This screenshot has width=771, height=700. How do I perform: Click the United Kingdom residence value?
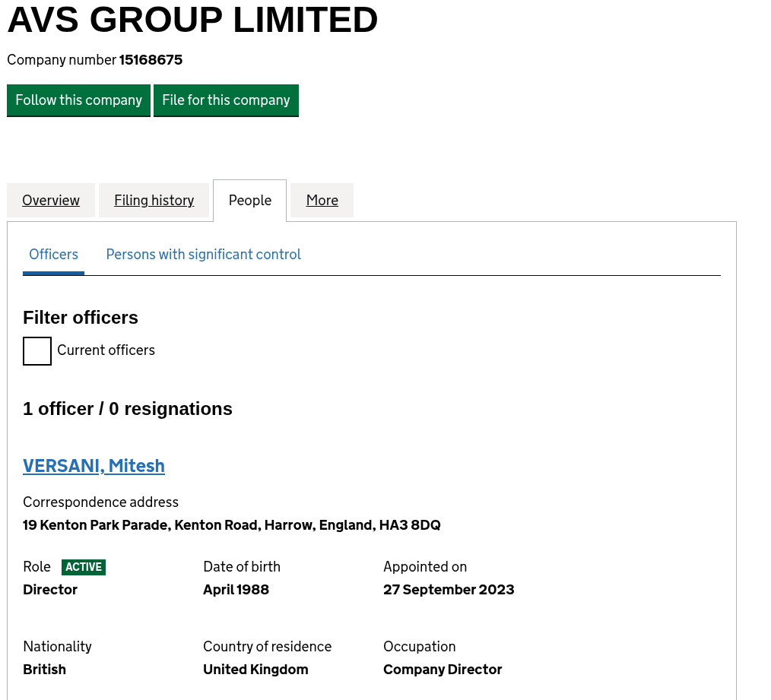click(x=255, y=670)
